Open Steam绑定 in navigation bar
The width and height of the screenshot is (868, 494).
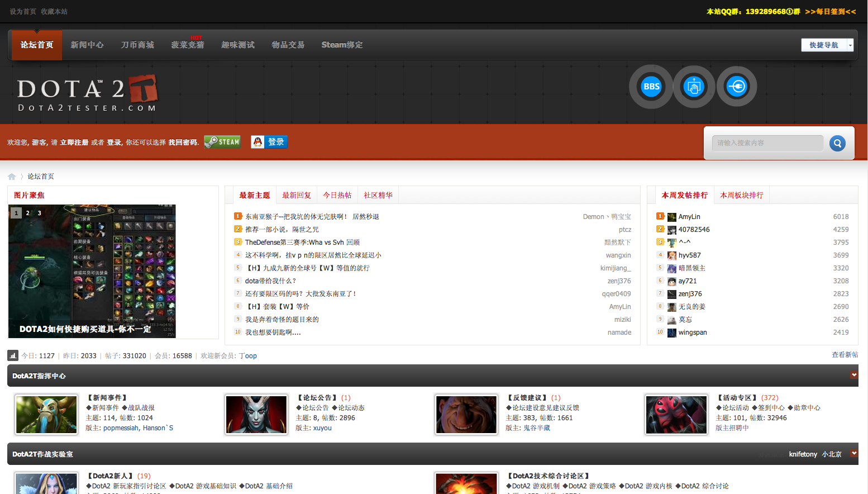coord(342,45)
